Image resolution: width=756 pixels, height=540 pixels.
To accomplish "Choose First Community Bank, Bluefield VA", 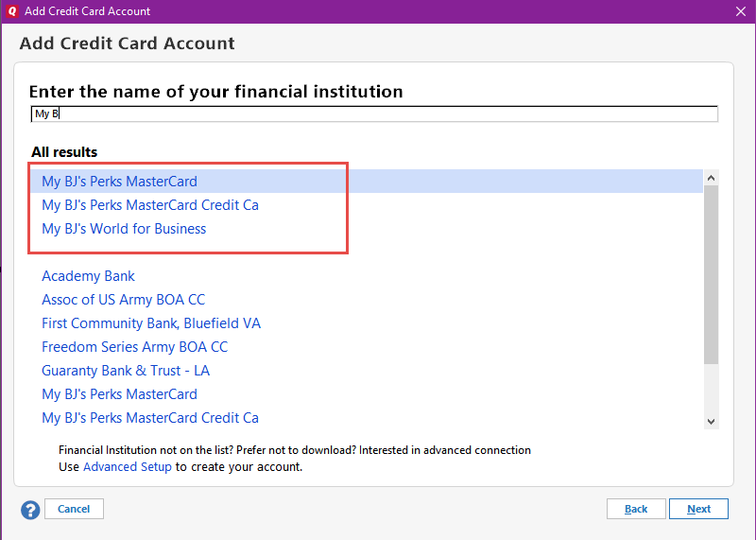I will pyautogui.click(x=151, y=323).
